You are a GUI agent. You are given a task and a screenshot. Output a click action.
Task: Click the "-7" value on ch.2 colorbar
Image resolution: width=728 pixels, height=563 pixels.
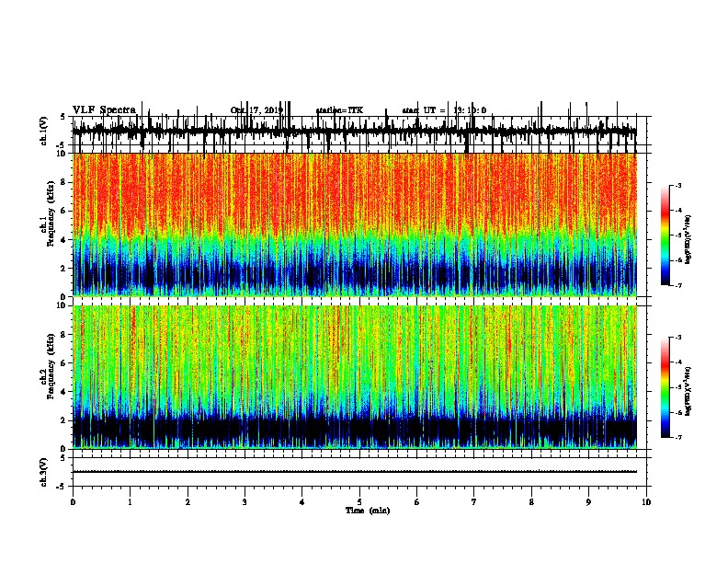(678, 437)
